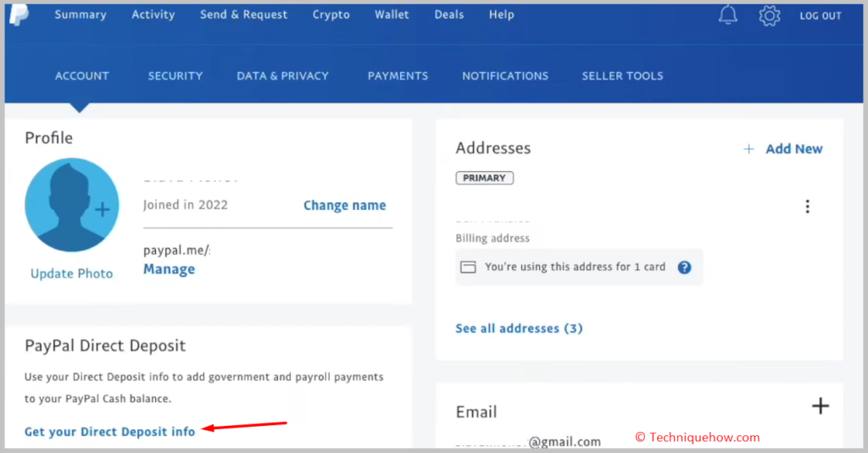This screenshot has width=868, height=453.
Task: Switch to the DATA & PRIVACY tab
Action: click(x=282, y=75)
